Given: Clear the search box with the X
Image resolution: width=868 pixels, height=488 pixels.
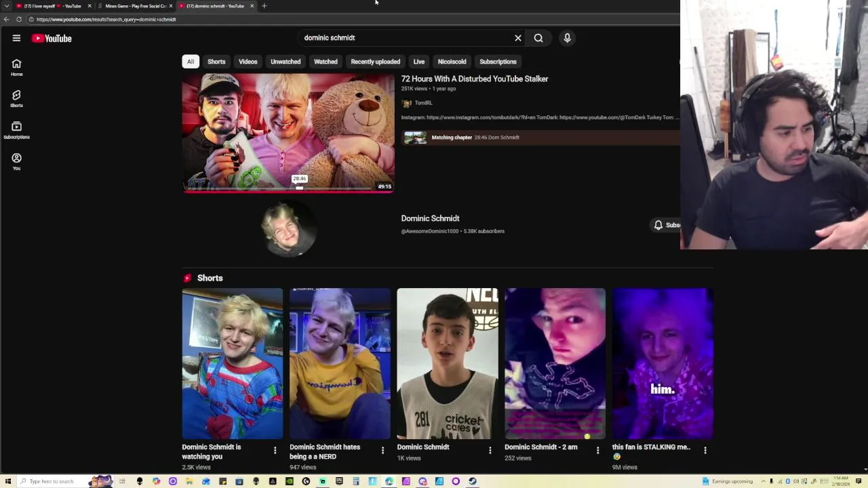Looking at the screenshot, I should (518, 38).
